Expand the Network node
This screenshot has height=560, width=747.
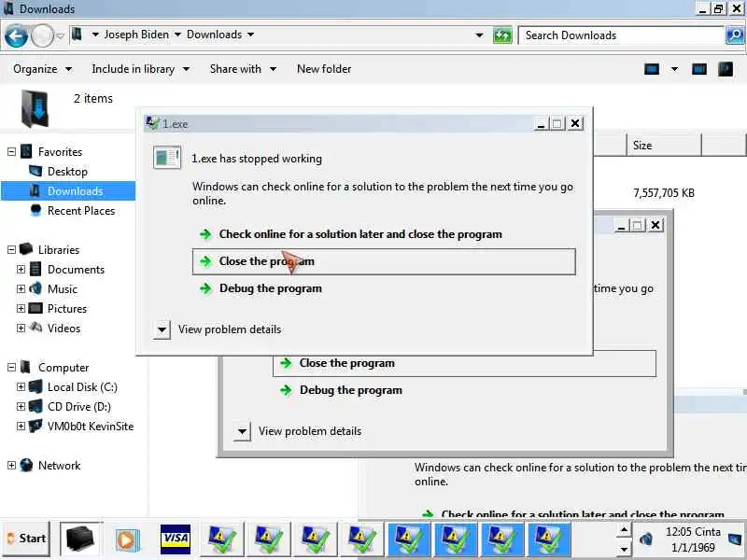tap(11, 465)
